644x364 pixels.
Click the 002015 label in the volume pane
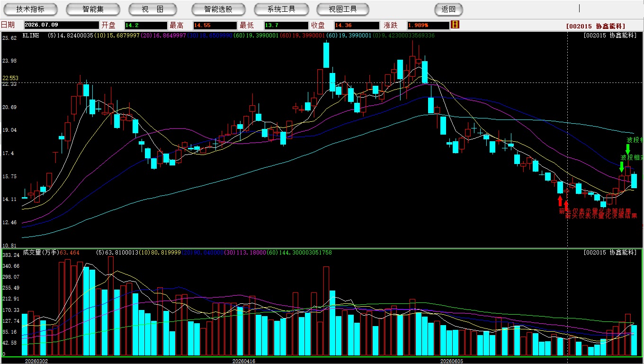pos(610,253)
